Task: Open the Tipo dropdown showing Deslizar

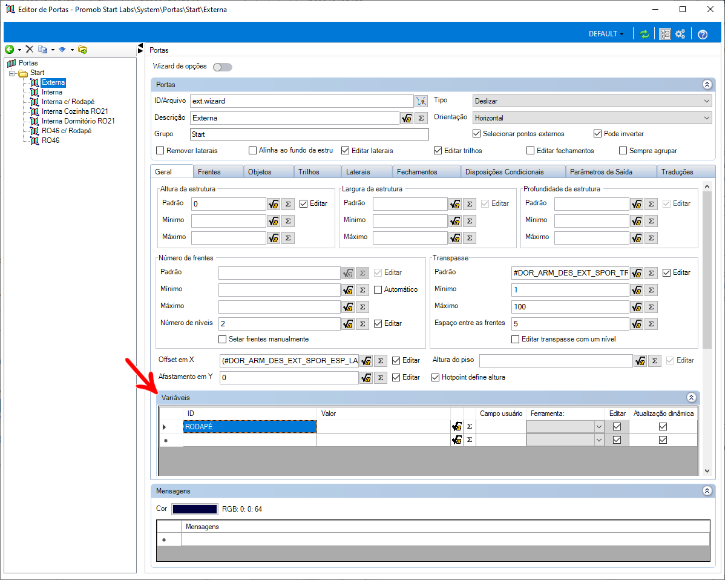Action: tap(592, 101)
